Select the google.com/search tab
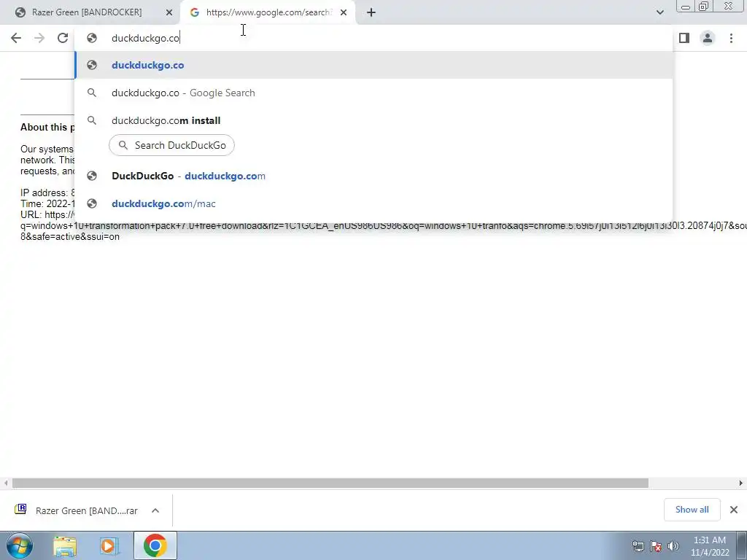Screen dimensions: 747x560 pyautogui.click(x=268, y=12)
